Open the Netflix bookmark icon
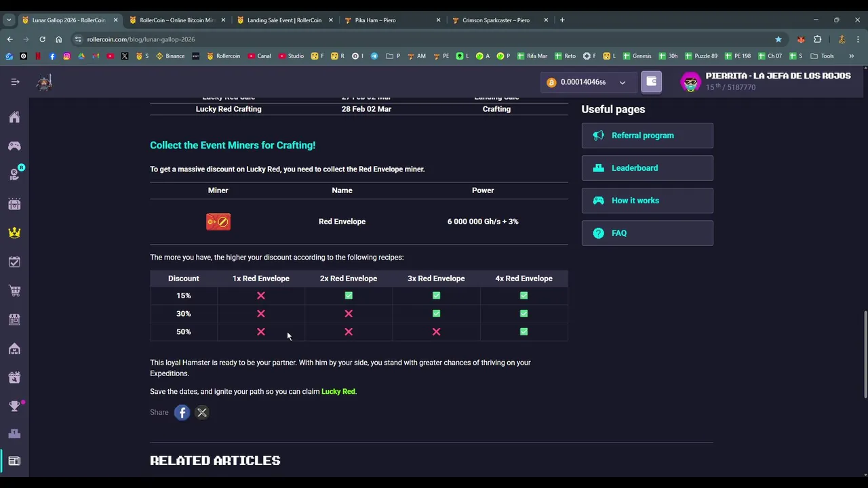Image resolution: width=868 pixels, height=488 pixels. click(38, 56)
